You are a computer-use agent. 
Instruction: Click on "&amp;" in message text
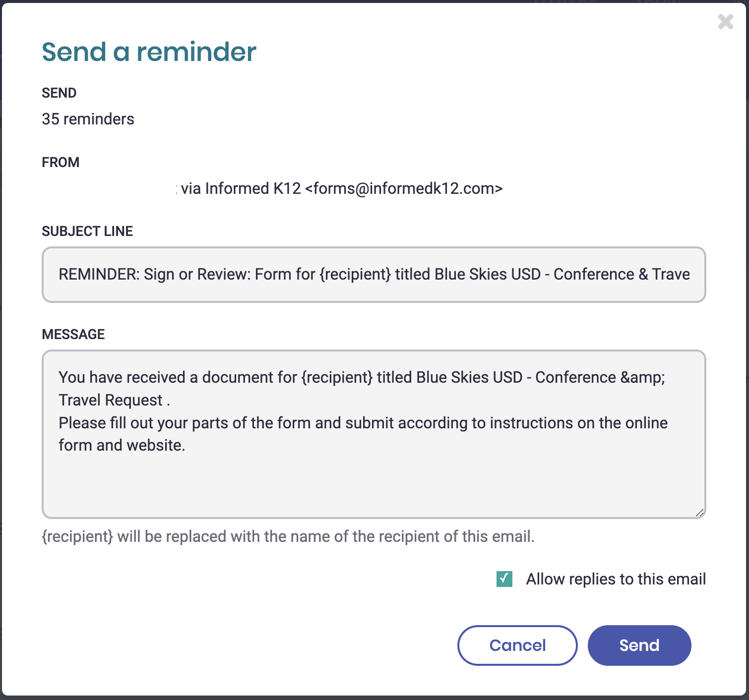pos(642,377)
